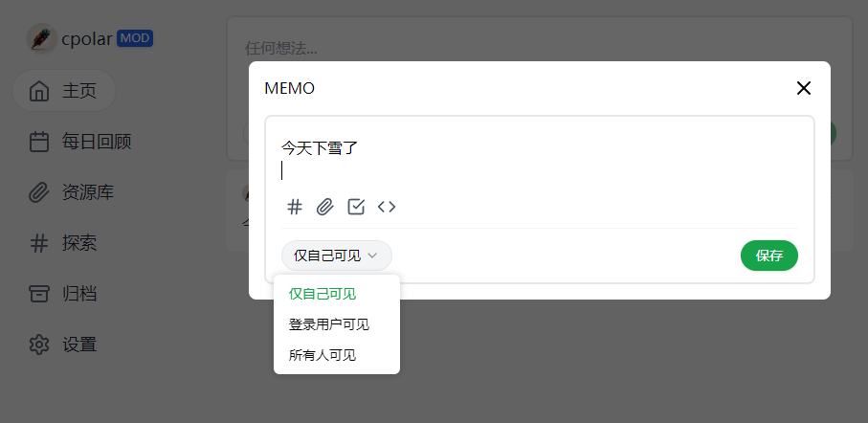Insert a code block in the memo
The width and height of the screenshot is (868, 423).
(x=387, y=207)
